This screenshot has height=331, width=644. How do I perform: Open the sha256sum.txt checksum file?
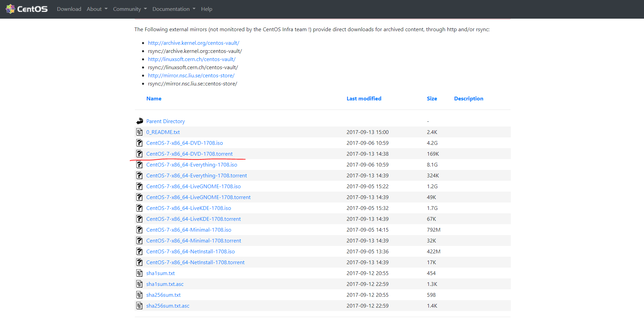click(163, 295)
